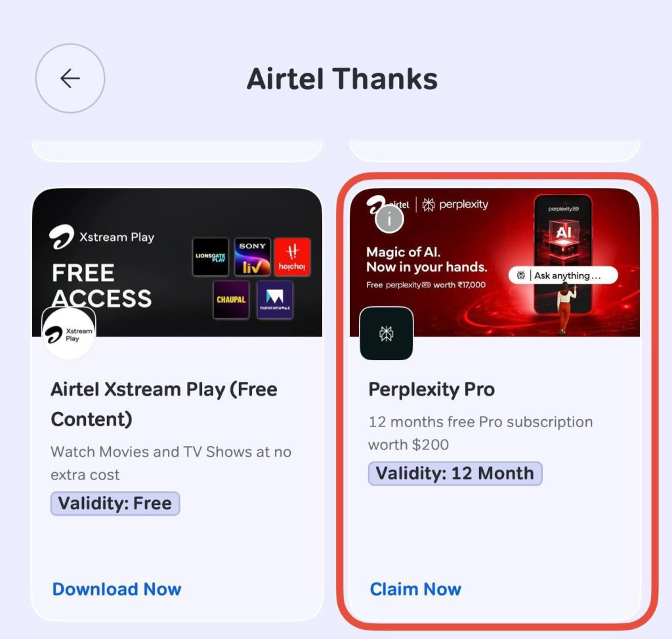Tap the Ask anything search pill
Screen dimensions: 672x639
[563, 275]
